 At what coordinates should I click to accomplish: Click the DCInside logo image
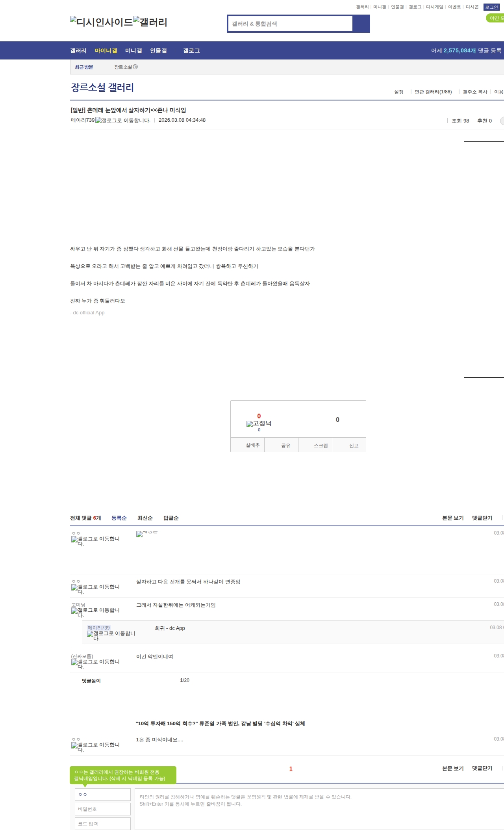point(102,22)
